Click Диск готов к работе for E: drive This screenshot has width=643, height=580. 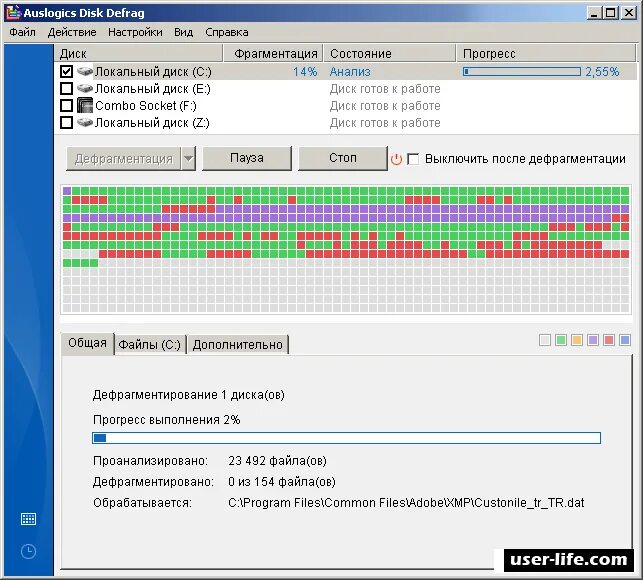click(385, 89)
